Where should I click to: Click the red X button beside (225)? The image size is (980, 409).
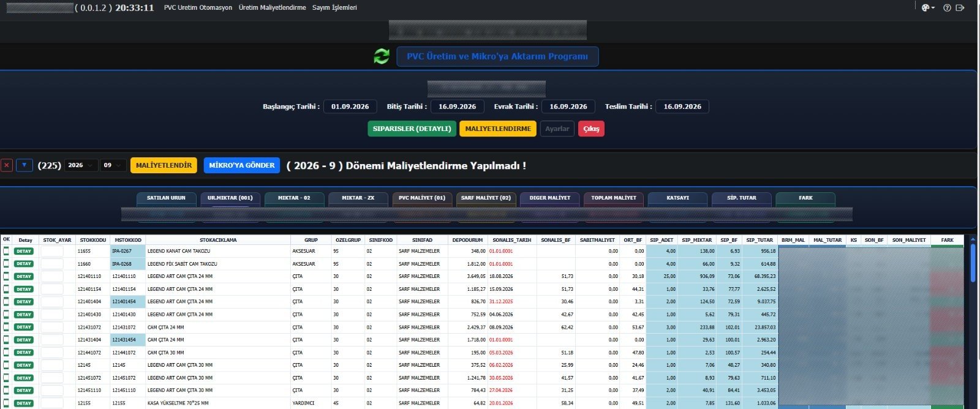pos(7,165)
